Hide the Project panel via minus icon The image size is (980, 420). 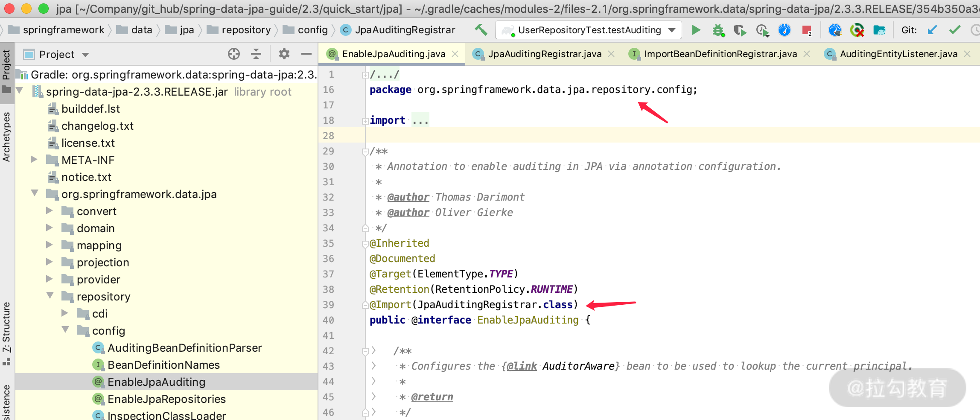tap(306, 54)
